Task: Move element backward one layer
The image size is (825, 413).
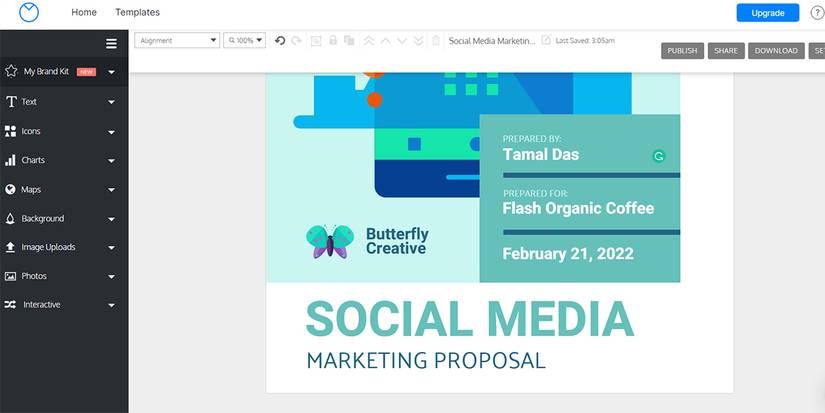Action: click(x=402, y=41)
